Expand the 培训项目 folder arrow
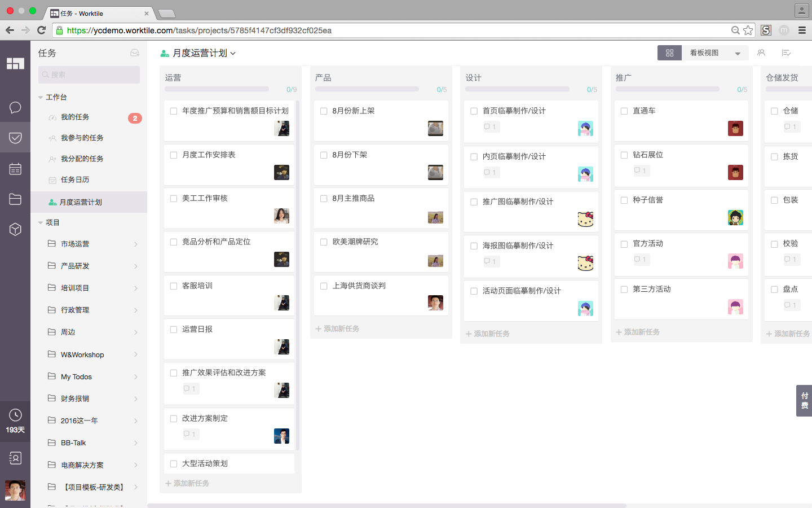Screen dimensions: 812x508 (x=136, y=288)
